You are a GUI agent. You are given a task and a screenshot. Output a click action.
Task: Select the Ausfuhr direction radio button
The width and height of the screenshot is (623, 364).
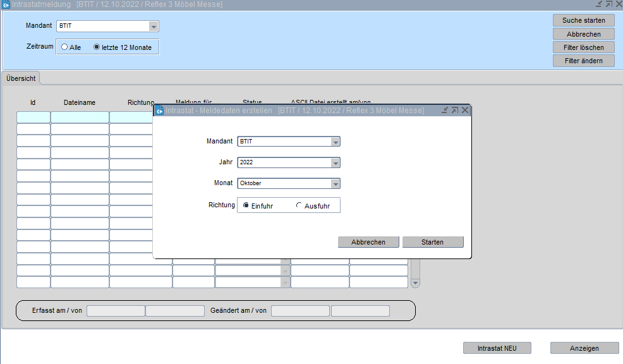coord(299,205)
